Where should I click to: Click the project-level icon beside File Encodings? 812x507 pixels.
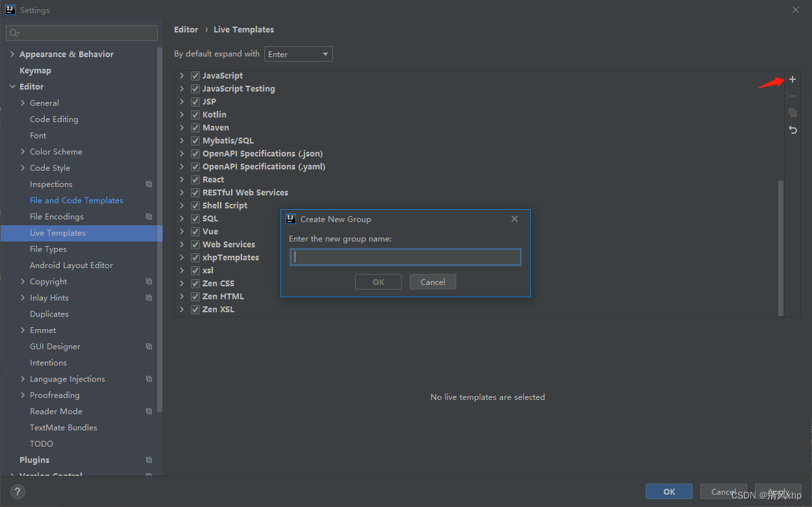tap(149, 217)
